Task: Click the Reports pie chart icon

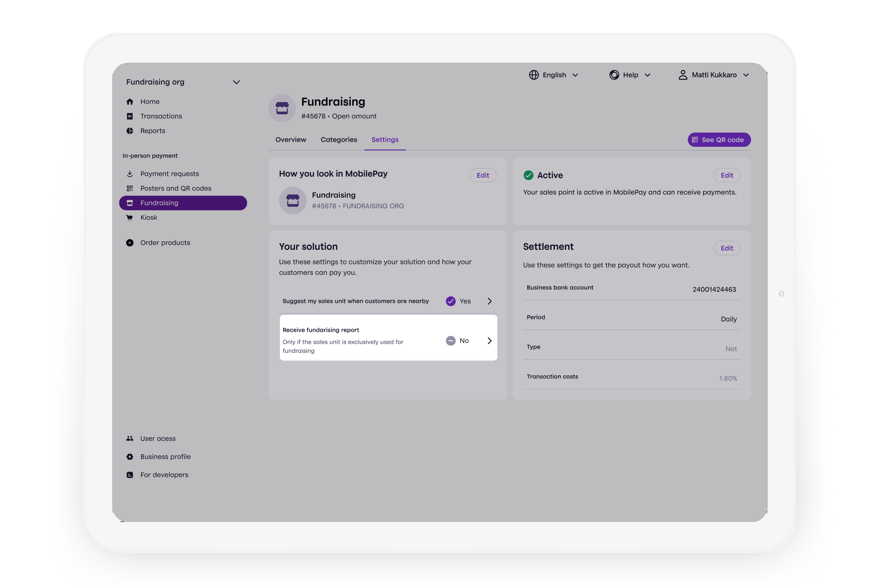Action: 130,131
